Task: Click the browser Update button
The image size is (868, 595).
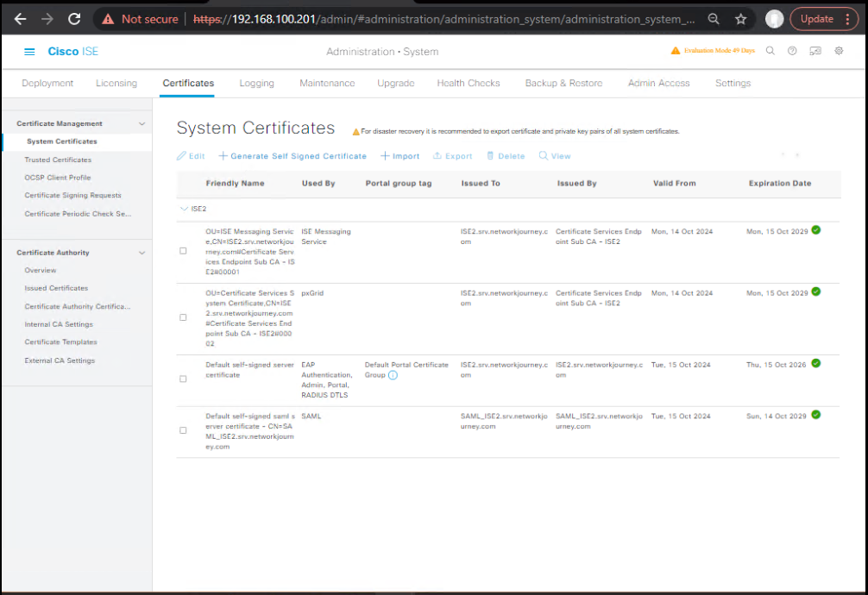Action: click(x=816, y=19)
